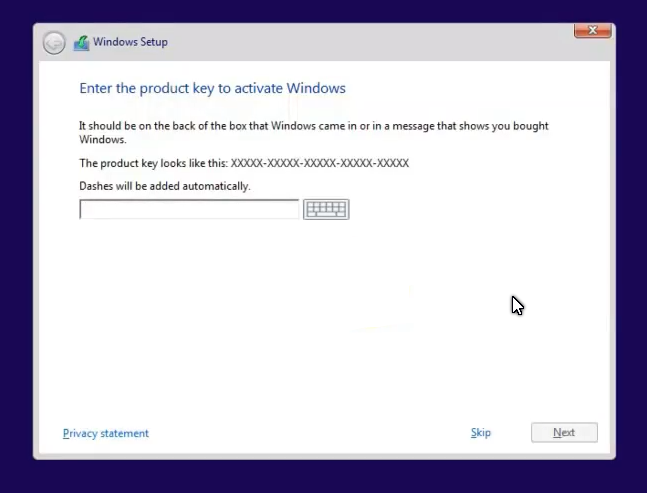
Task: Go back with the round arrow button
Action: pyautogui.click(x=54, y=42)
